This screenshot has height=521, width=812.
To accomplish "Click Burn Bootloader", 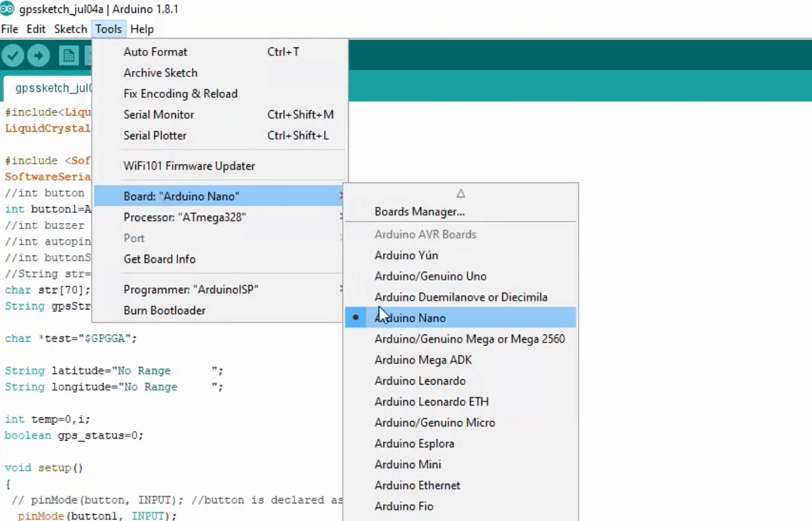I will [220, 310].
